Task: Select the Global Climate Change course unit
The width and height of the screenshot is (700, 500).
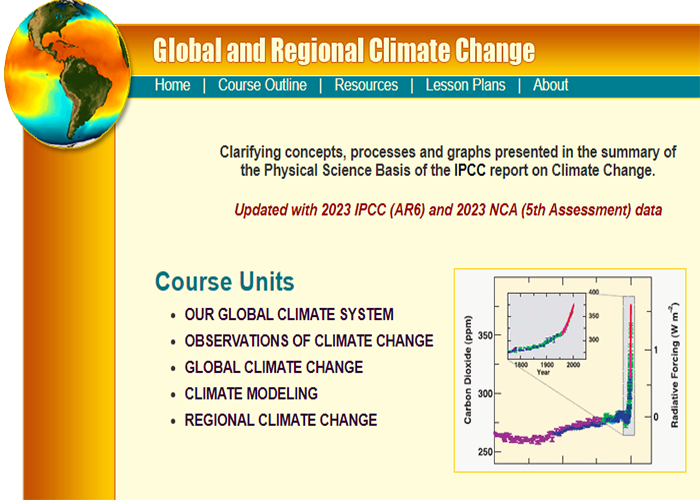Action: [274, 367]
